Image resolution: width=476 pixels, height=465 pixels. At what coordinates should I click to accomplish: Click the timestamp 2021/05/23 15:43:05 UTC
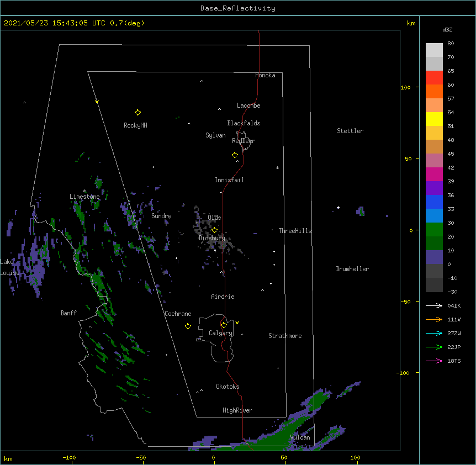tap(55, 23)
